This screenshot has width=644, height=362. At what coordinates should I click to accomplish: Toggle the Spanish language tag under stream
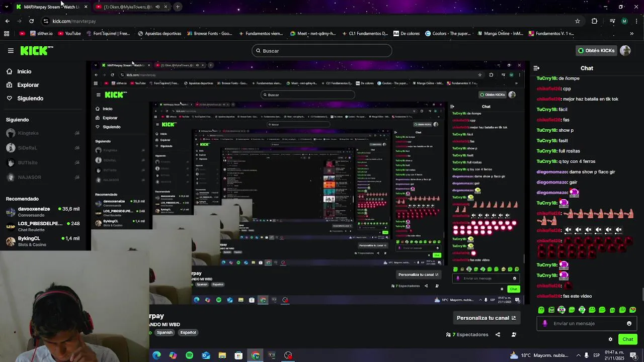pos(165,332)
